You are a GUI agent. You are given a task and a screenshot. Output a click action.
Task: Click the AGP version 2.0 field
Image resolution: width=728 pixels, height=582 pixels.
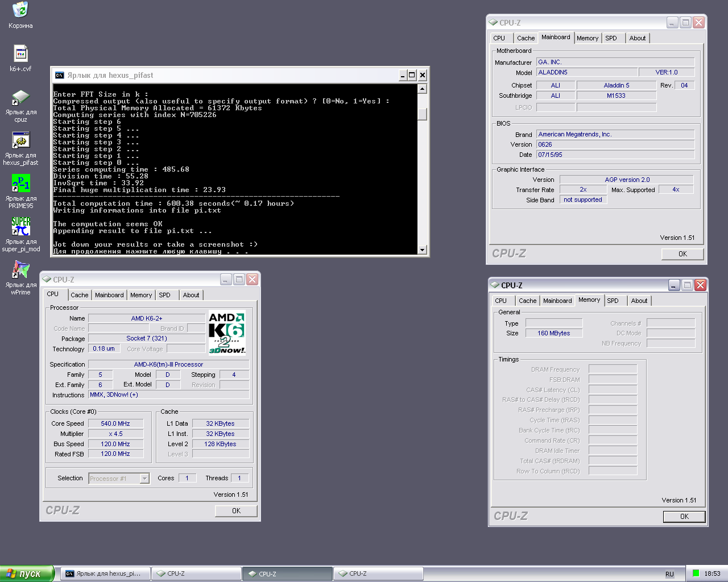click(627, 180)
